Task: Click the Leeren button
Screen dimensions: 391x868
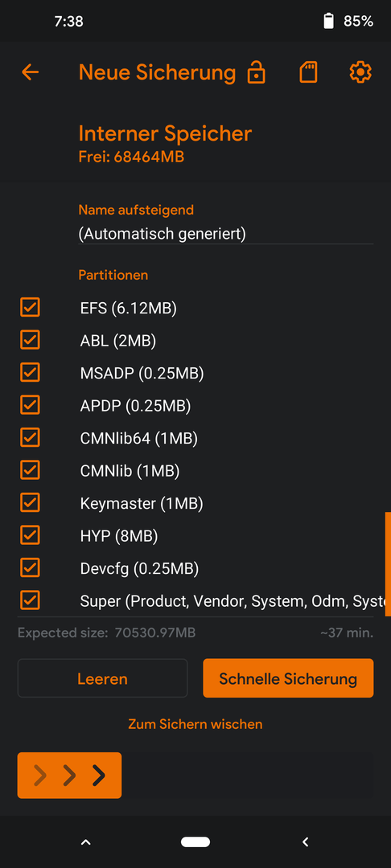Action: (x=102, y=678)
